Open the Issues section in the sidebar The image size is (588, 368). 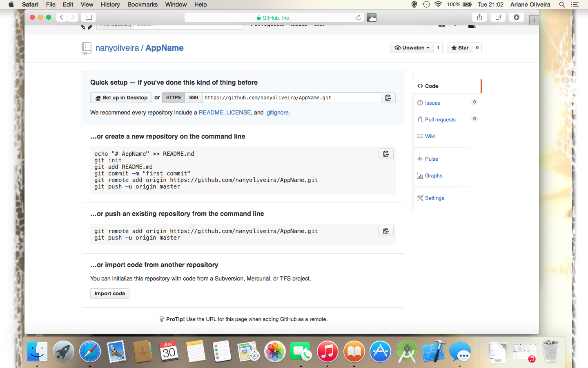point(434,103)
